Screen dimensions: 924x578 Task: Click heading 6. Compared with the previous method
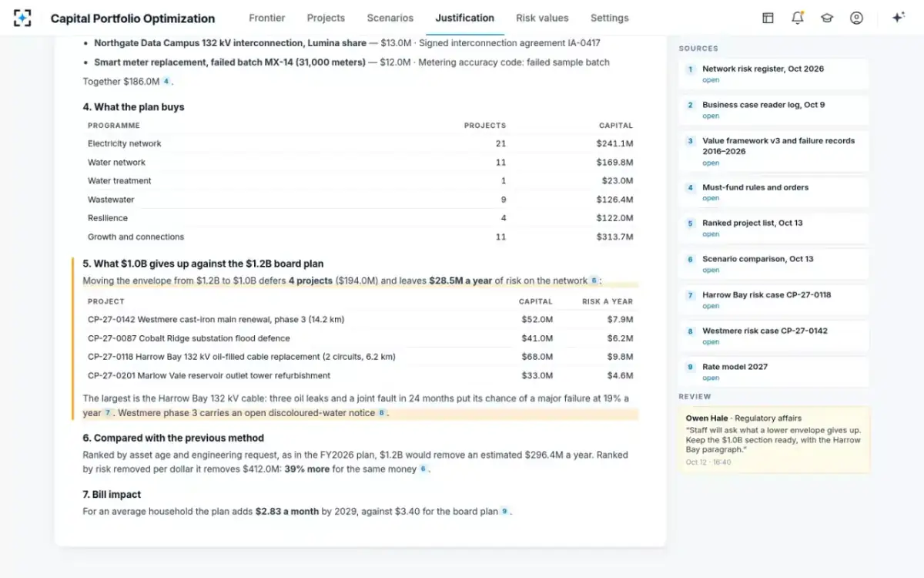pyautogui.click(x=173, y=438)
